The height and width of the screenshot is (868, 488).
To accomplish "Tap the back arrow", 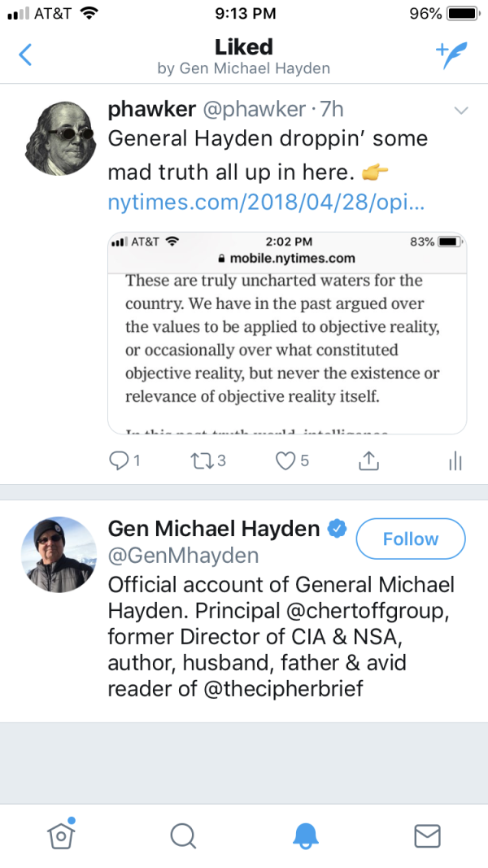I will click(26, 55).
